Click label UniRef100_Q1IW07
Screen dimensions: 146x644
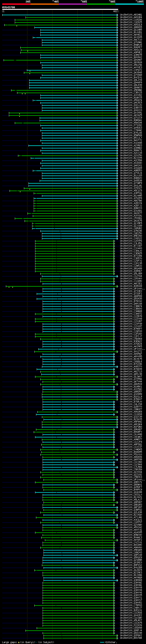(x=131, y=376)
